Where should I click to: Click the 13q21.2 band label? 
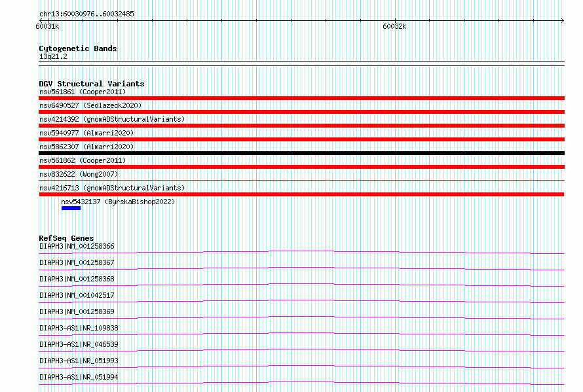(53, 56)
